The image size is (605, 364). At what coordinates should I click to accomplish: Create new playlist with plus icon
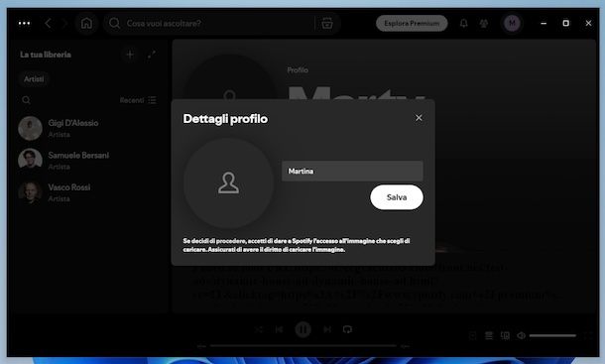click(x=130, y=55)
